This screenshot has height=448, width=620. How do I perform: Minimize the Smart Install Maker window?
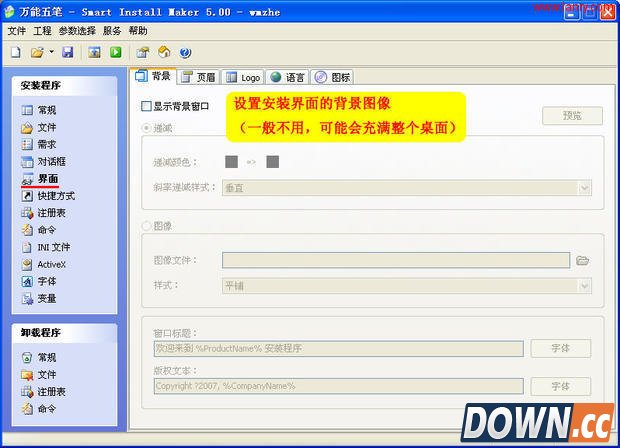(571, 12)
